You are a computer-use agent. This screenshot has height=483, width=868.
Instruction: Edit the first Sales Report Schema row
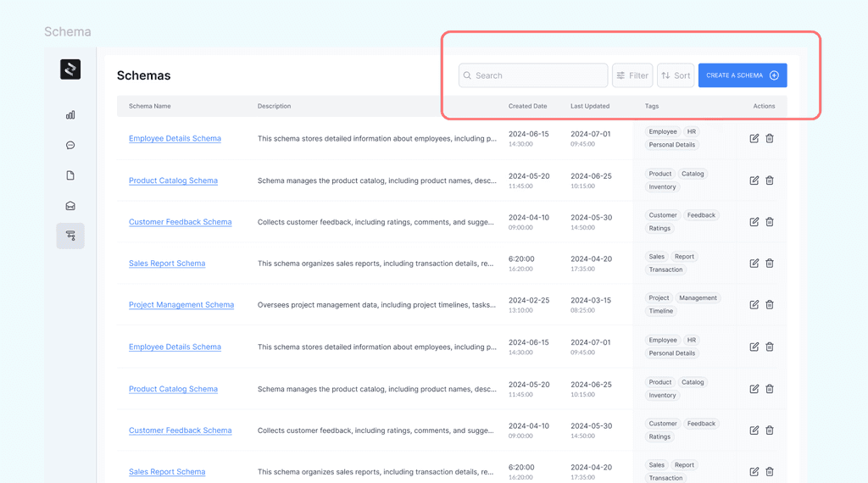click(754, 264)
